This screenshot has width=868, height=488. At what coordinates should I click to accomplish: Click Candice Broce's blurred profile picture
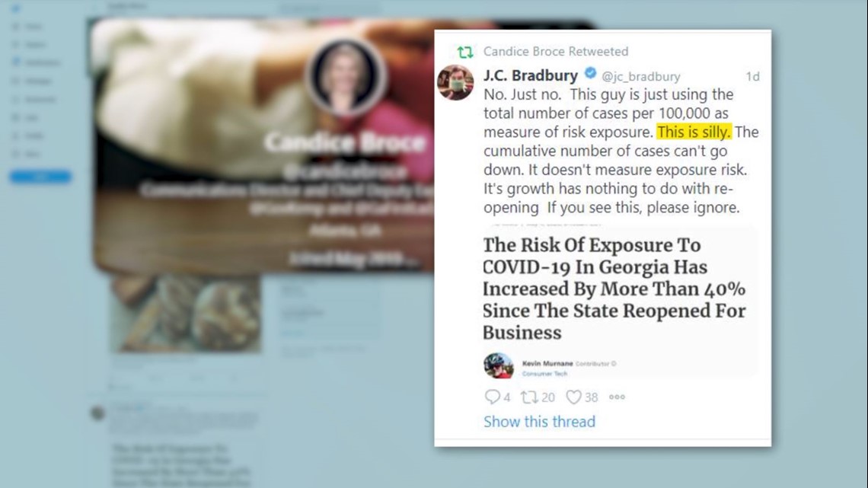tap(346, 77)
